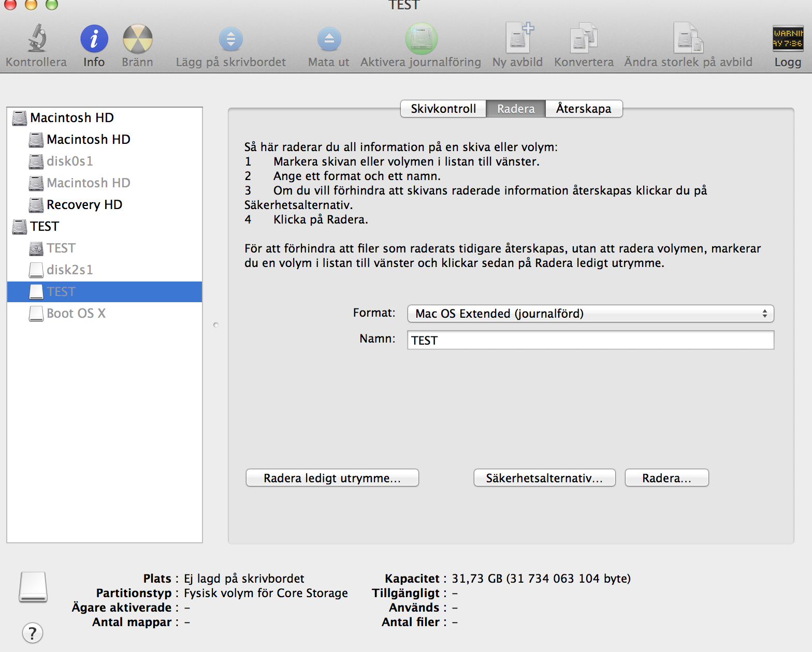Select the top-level TEST disk
Screen dimensions: 812x652
tap(105, 227)
